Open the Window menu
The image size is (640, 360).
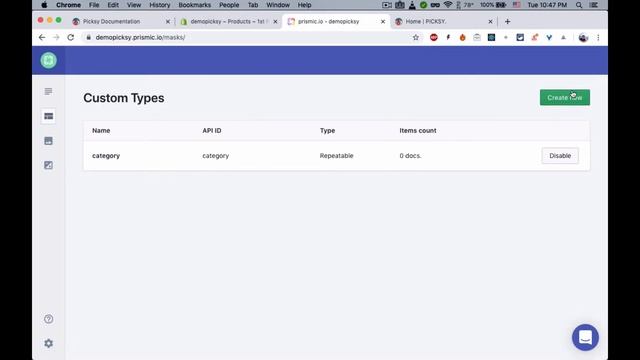click(278, 5)
